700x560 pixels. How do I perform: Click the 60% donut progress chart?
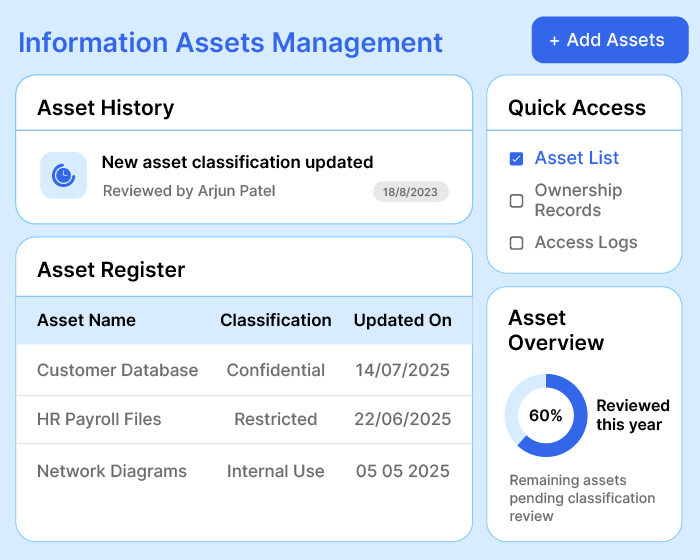[545, 415]
